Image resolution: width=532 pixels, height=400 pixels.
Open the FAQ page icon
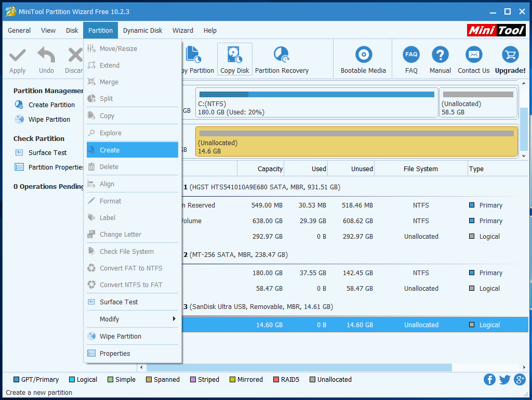pos(411,55)
